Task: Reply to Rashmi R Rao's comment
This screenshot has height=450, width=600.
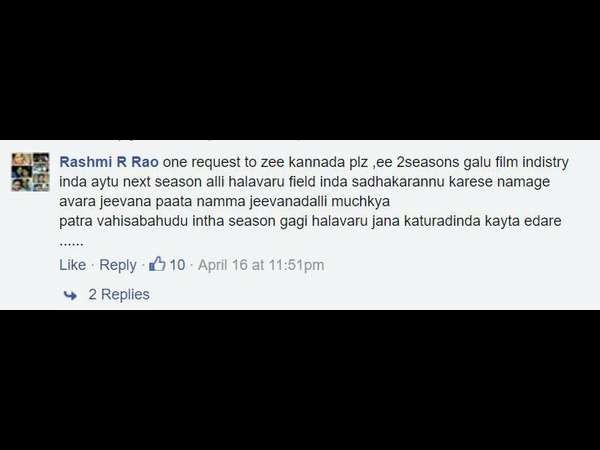Action: 118,265
